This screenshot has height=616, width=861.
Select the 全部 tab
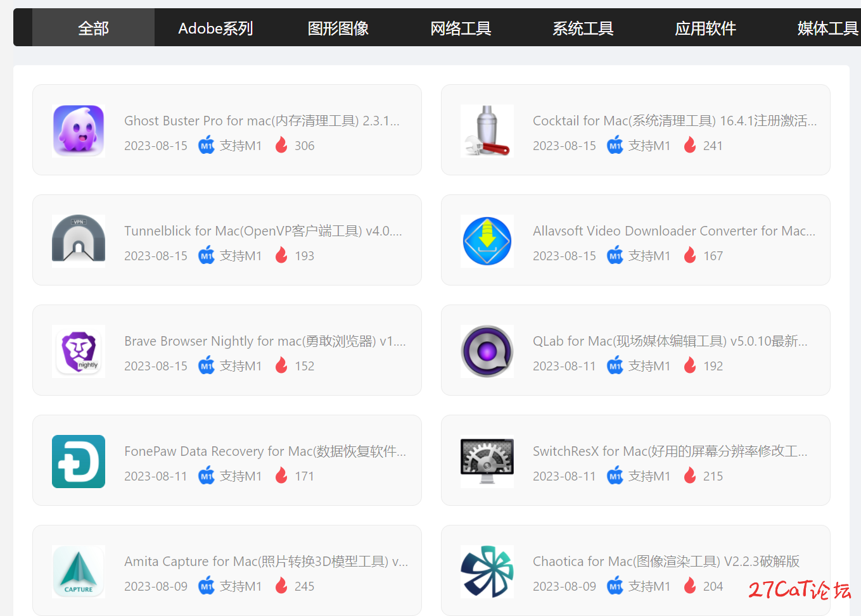[x=93, y=28]
